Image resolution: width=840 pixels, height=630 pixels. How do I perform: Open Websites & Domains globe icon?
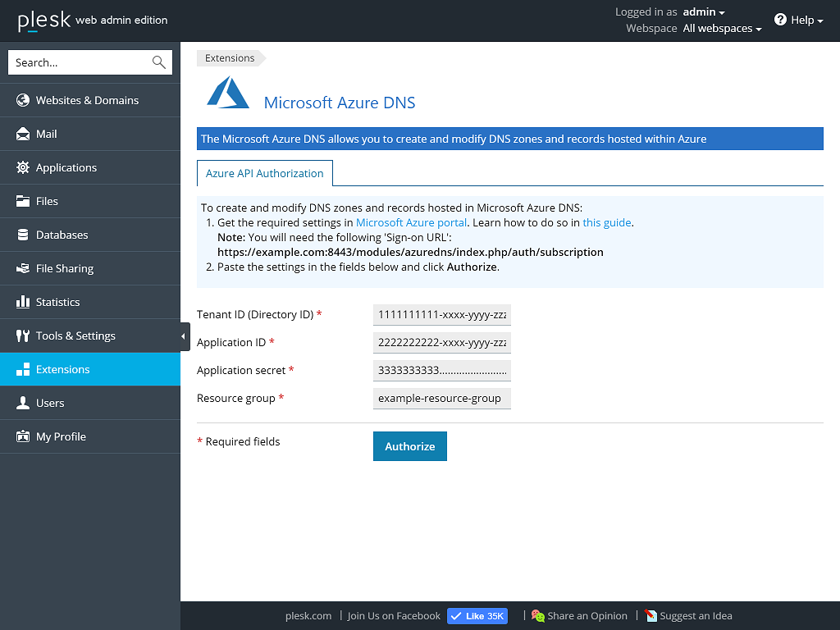click(23, 100)
